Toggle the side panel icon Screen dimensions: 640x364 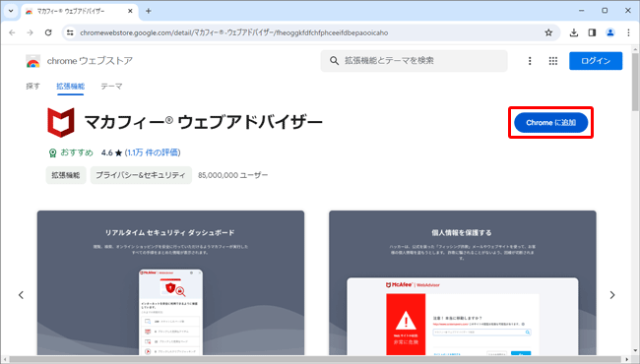pyautogui.click(x=592, y=32)
